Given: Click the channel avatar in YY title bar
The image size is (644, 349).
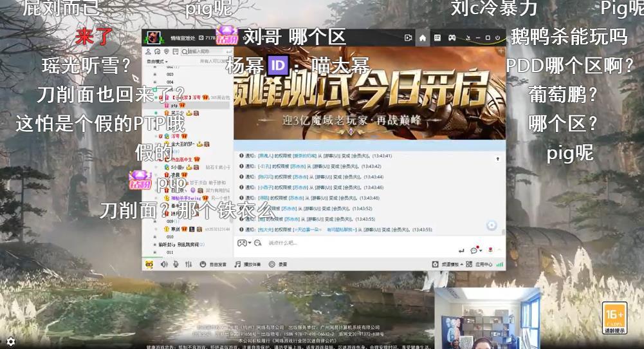Looking at the screenshot, I should click(152, 38).
